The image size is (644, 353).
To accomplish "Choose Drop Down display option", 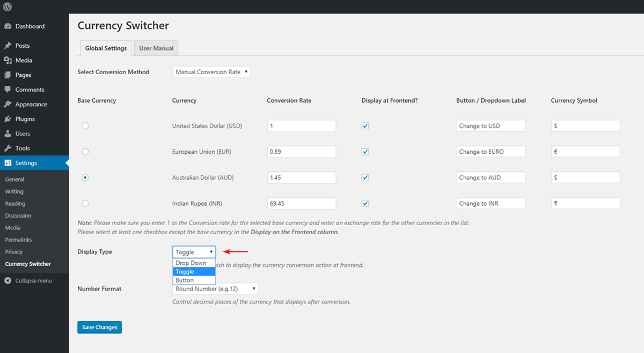I will pos(194,263).
